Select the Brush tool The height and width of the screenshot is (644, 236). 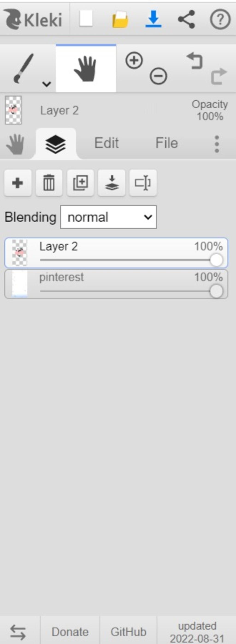(x=24, y=68)
